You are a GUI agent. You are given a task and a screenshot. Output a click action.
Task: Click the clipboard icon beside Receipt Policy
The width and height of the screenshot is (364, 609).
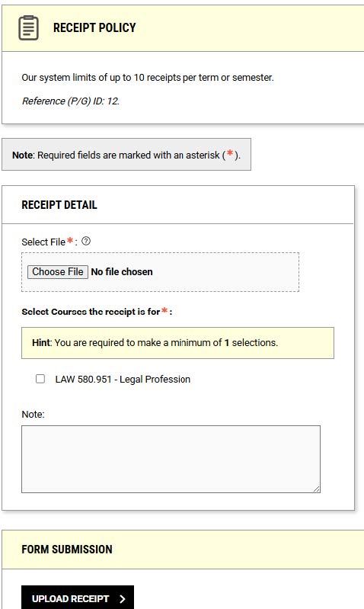(29, 27)
